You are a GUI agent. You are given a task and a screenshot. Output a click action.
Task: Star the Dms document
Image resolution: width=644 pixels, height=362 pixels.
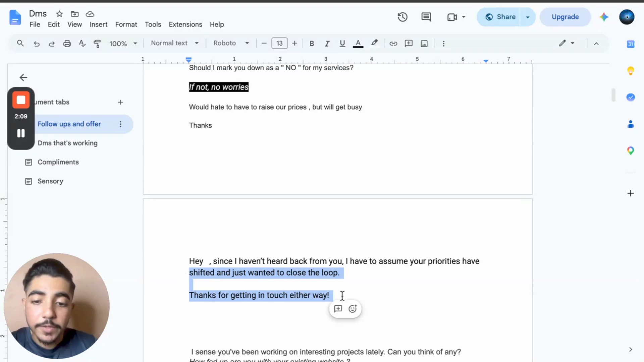[x=59, y=14]
